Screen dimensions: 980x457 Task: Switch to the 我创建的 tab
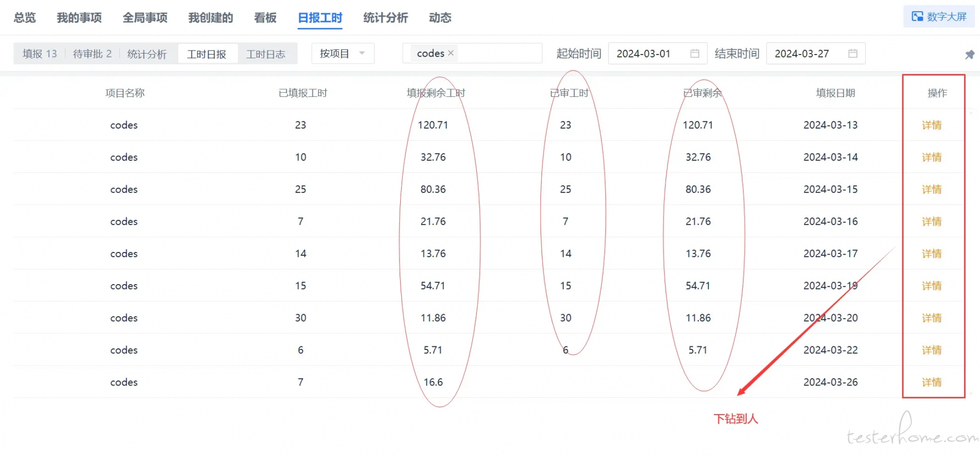pos(211,18)
